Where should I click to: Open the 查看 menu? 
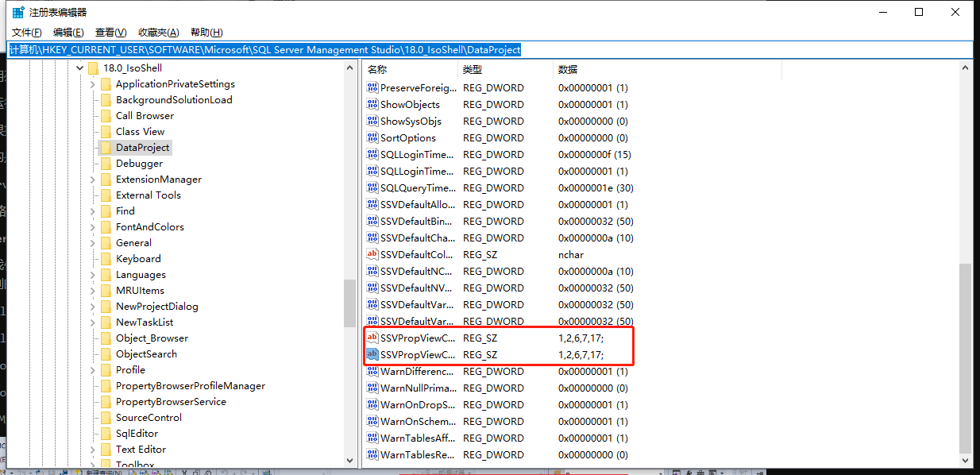pos(110,32)
